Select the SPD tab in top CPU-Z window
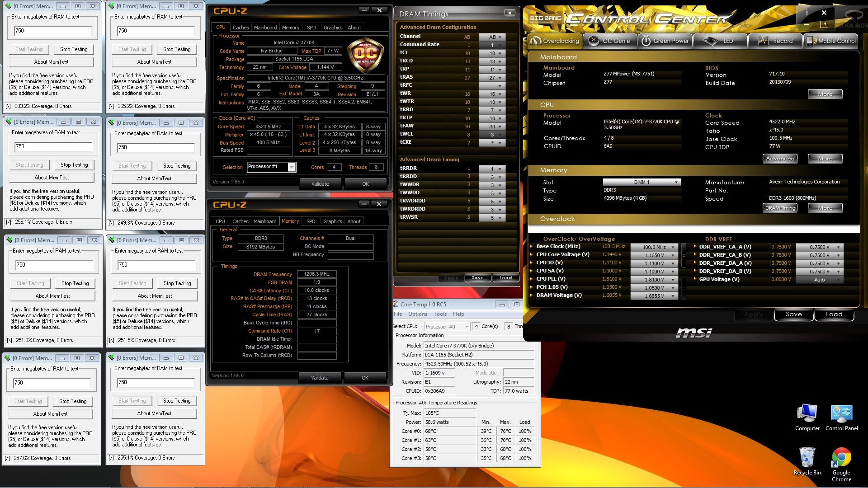The height and width of the screenshot is (488, 868). [311, 28]
